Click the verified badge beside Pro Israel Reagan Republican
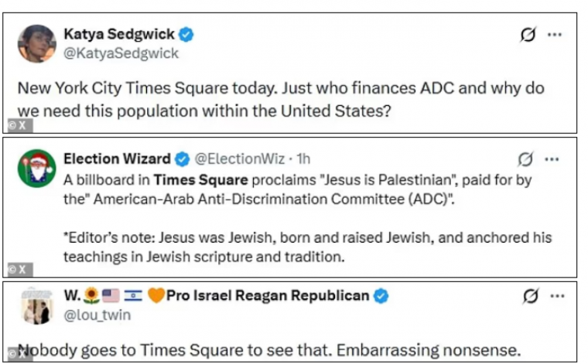Image resolution: width=588 pixels, height=364 pixels. tap(381, 296)
